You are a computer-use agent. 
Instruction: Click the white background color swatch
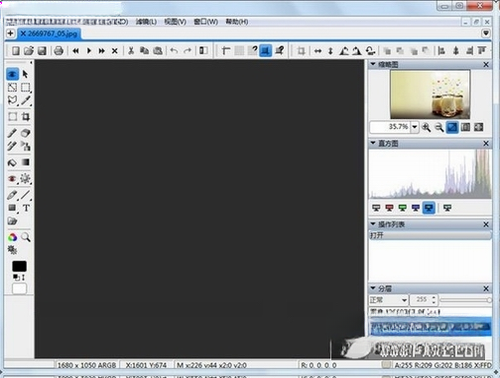(x=19, y=288)
